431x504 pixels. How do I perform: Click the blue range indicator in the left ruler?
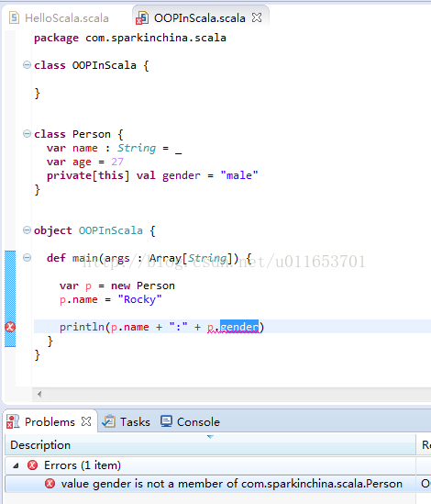10,298
